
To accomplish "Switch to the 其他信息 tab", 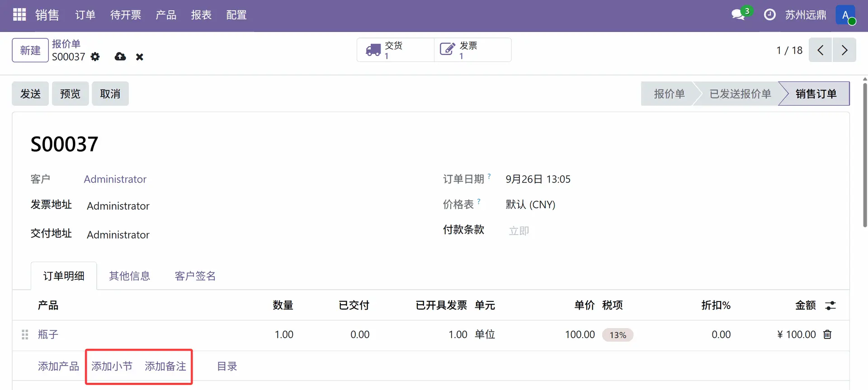I will point(129,276).
